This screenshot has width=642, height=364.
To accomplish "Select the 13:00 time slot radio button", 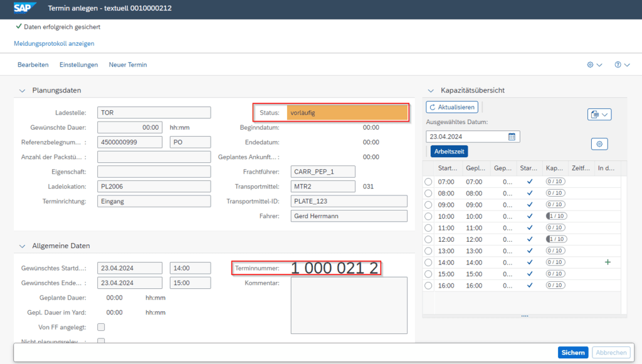I will (428, 251).
